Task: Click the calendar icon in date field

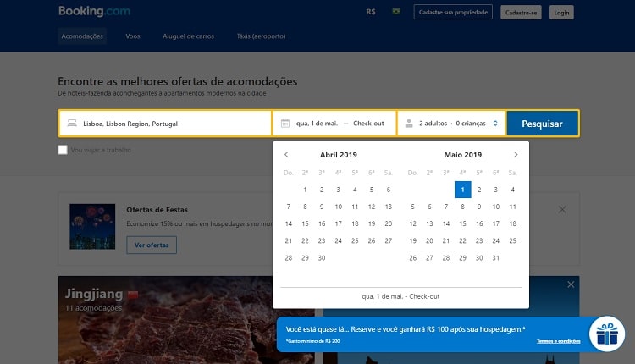Action: click(x=285, y=123)
